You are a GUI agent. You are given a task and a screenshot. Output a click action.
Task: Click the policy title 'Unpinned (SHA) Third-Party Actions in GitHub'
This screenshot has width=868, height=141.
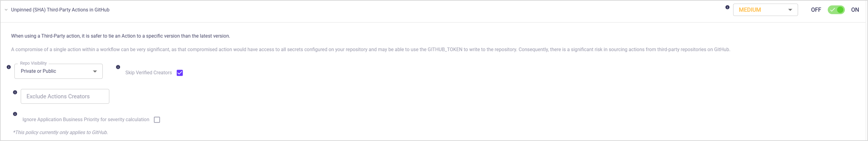click(60, 10)
